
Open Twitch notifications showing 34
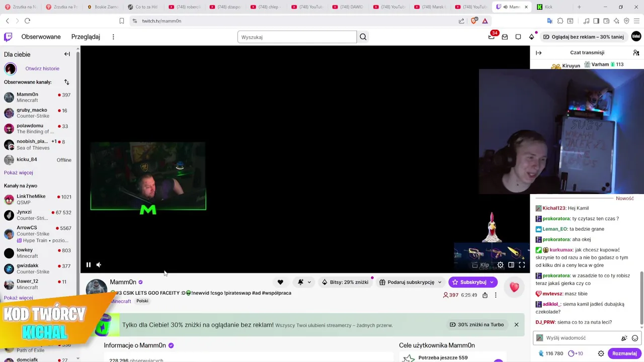click(x=492, y=37)
